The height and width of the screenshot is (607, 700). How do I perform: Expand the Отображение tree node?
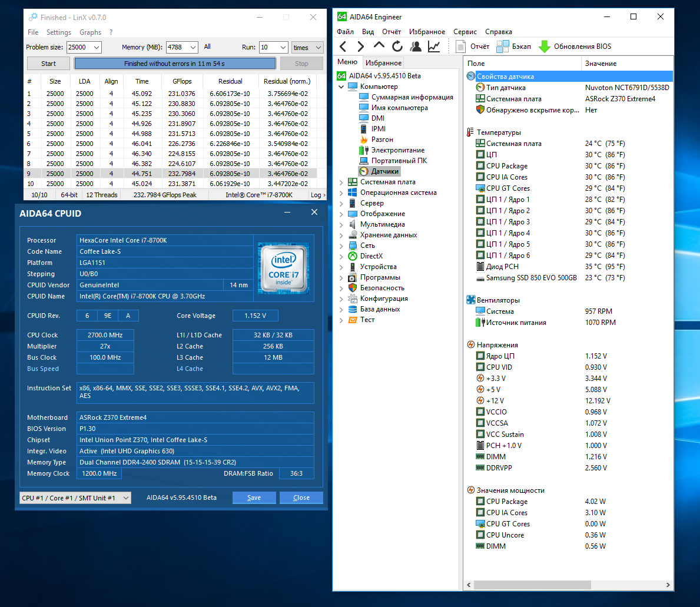pos(341,214)
